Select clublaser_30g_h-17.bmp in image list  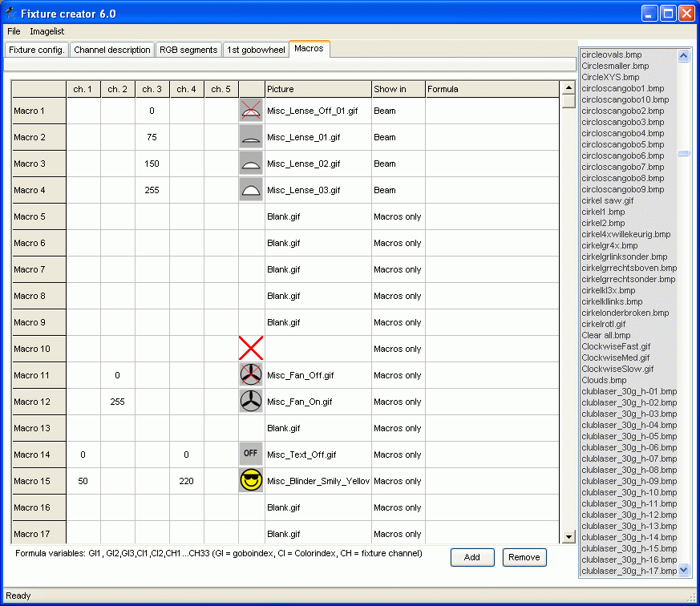[x=629, y=571]
